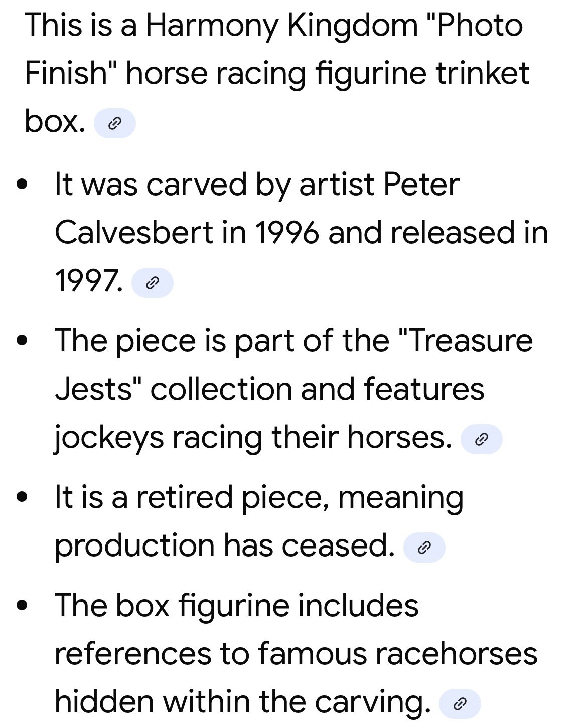This screenshot has height=728, width=587.
Task: Open source link icon after '1997.'
Action: (x=152, y=283)
